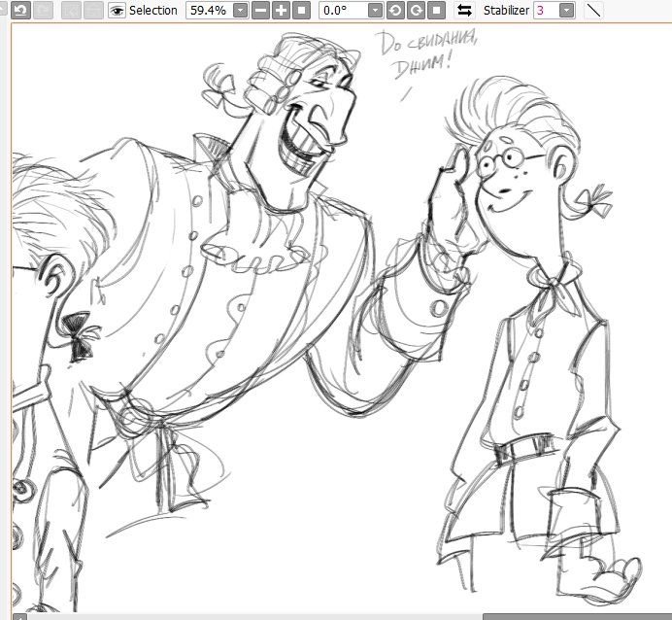The height and width of the screenshot is (620, 672).
Task: Click the horizontal scrollbar thumb below the canvas
Action: (577, 615)
